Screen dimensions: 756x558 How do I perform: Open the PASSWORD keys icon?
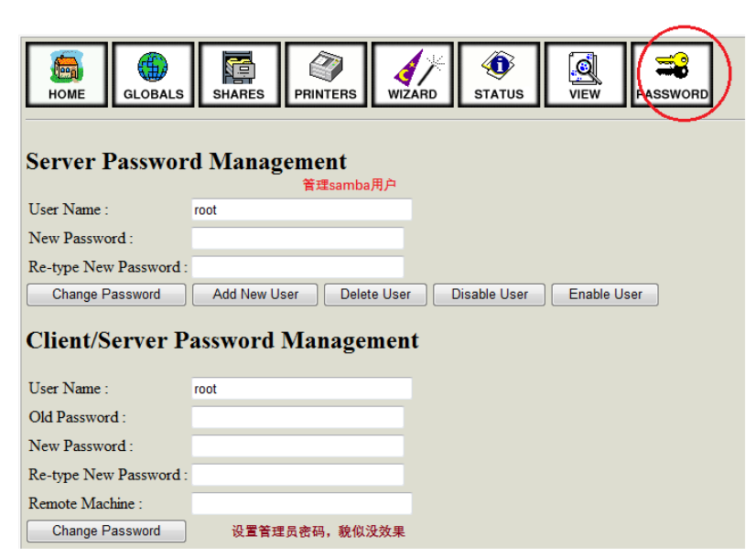(672, 74)
